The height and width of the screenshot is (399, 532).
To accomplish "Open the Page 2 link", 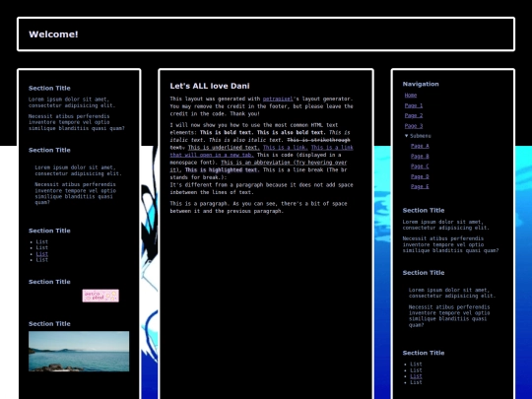I will click(414, 115).
